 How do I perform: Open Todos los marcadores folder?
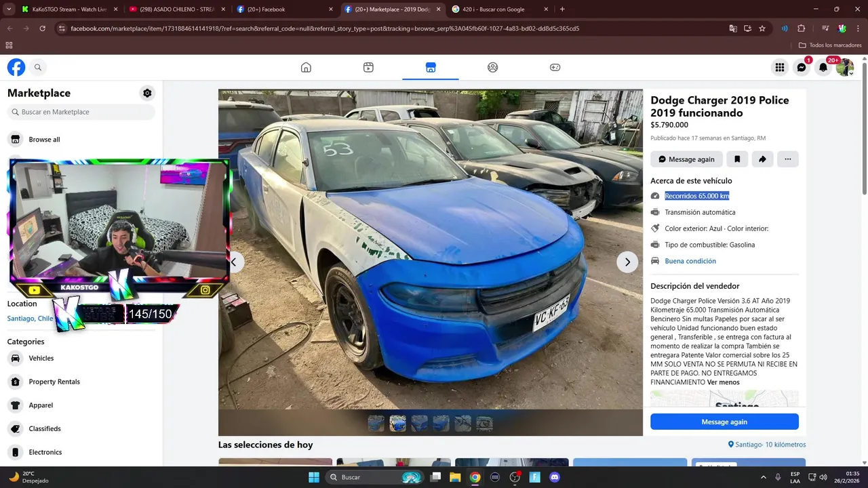click(831, 45)
